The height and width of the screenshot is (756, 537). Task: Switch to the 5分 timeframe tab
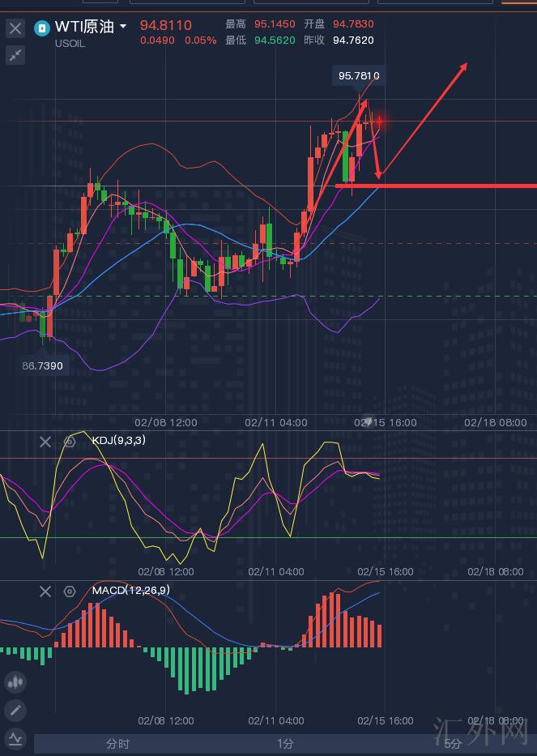pyautogui.click(x=452, y=744)
